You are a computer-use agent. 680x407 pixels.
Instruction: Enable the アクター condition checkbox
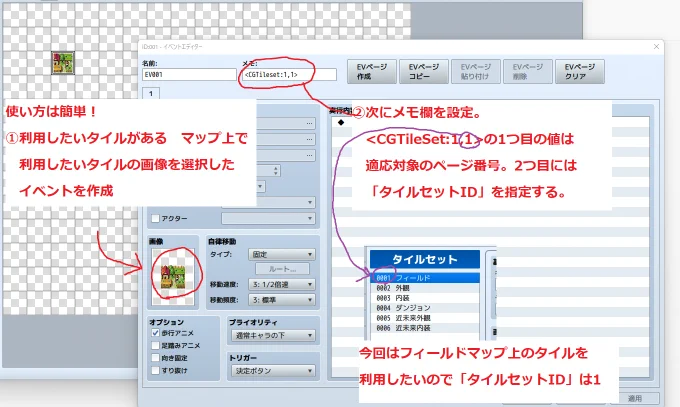(x=155, y=218)
